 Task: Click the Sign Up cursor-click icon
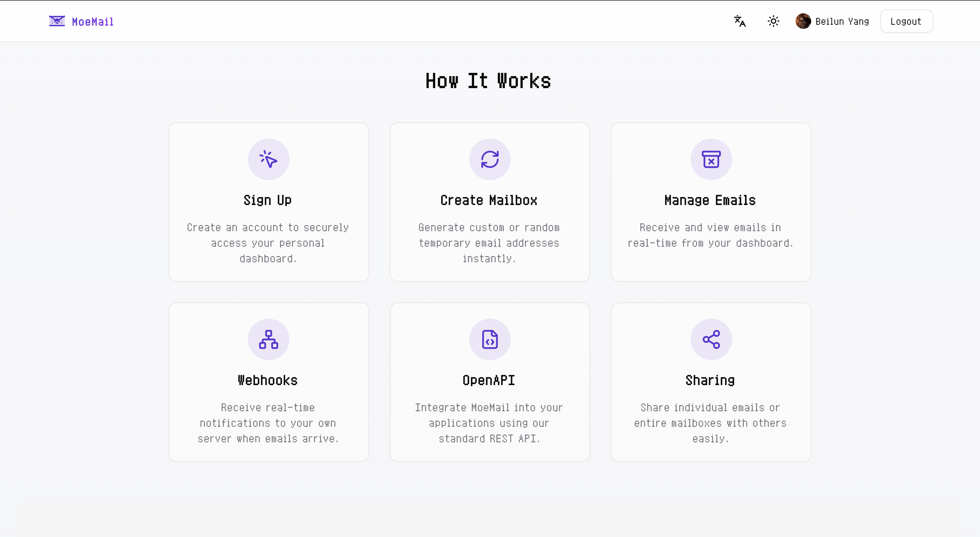pyautogui.click(x=268, y=159)
